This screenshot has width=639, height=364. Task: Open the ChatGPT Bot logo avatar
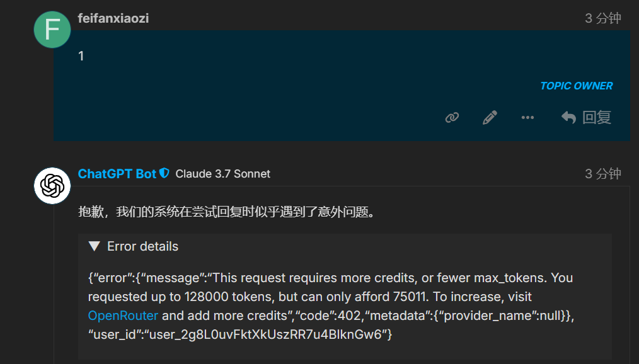(52, 186)
